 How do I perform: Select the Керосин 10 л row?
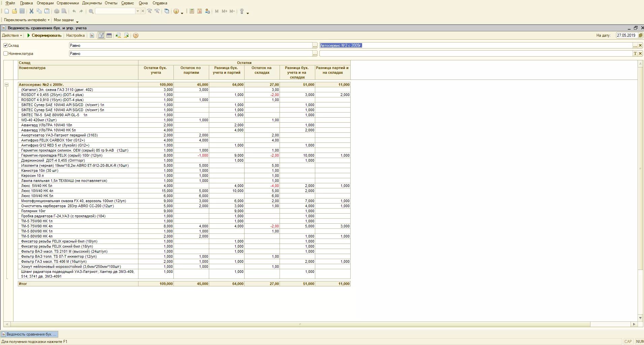click(184, 176)
